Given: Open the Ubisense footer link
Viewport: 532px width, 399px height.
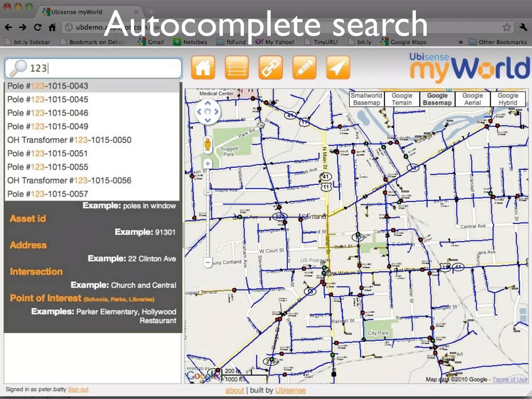Looking at the screenshot, I should coord(290,390).
